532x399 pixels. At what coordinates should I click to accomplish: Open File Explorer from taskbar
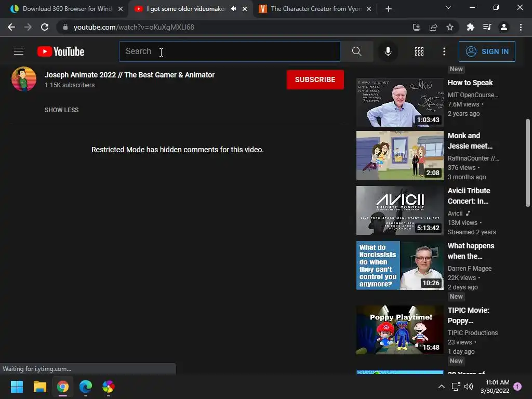tap(39, 387)
